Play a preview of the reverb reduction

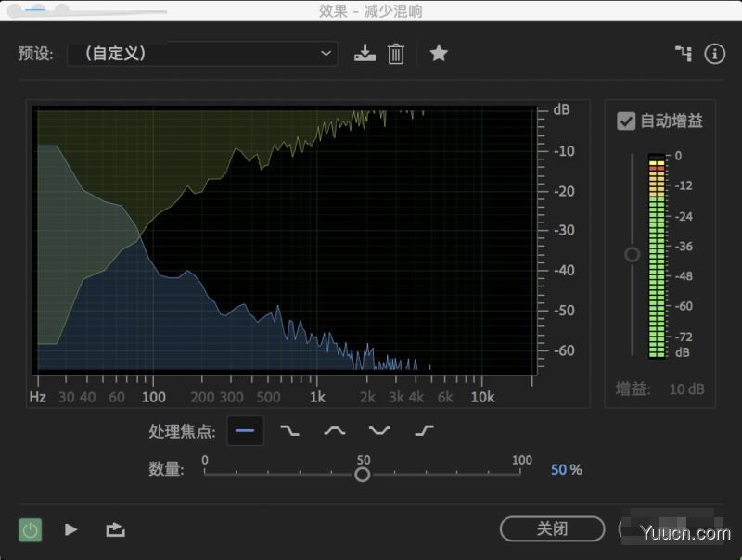point(71,529)
